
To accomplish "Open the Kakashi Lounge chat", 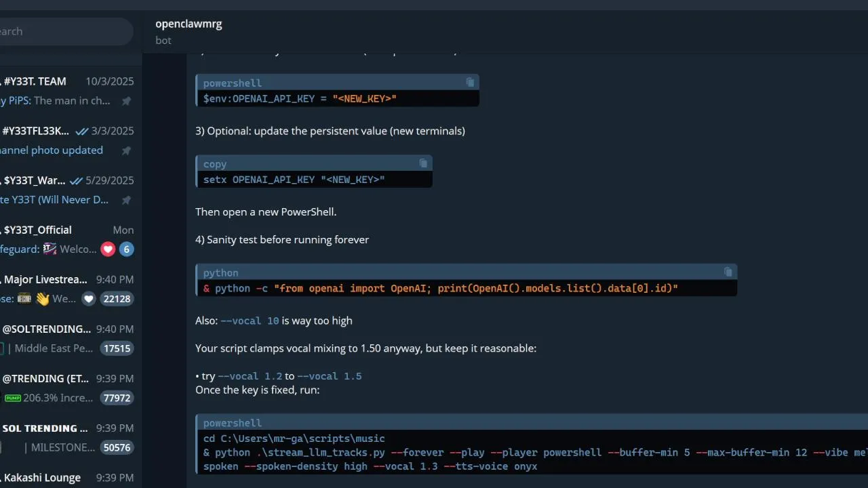I will point(71,475).
